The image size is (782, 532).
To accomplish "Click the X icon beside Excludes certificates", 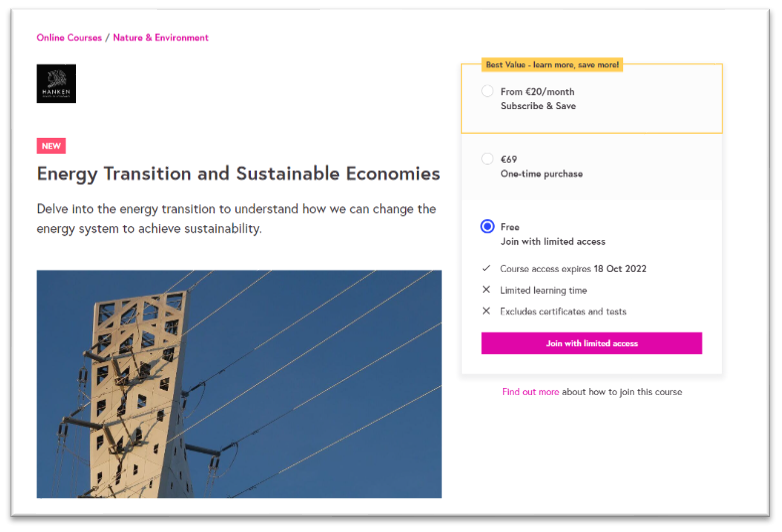I will (486, 311).
